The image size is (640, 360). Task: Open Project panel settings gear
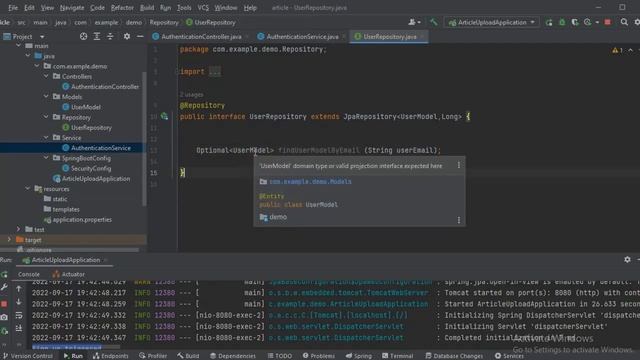pos(127,37)
